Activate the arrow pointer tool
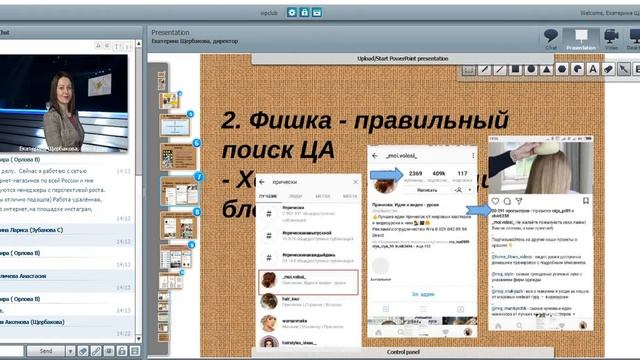Viewport: 640px width, 360px height. [624, 70]
